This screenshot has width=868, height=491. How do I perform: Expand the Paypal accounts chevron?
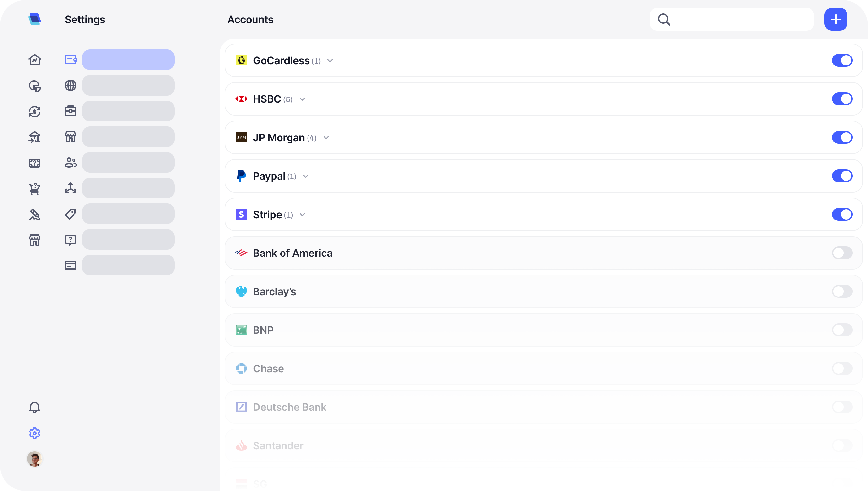(306, 176)
